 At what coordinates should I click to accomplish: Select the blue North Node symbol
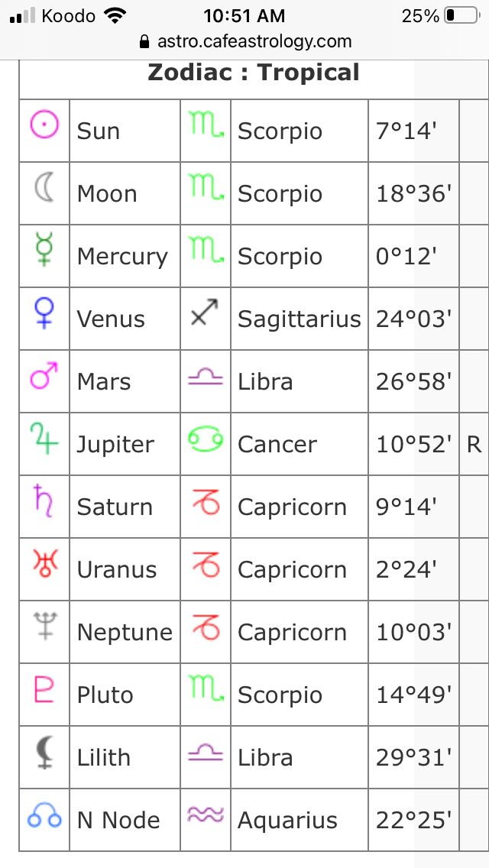(x=44, y=815)
